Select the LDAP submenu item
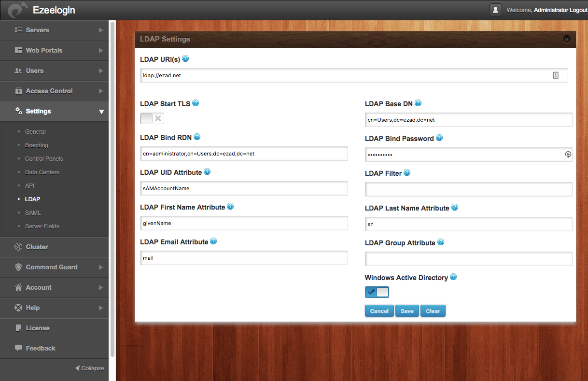 pyautogui.click(x=32, y=199)
